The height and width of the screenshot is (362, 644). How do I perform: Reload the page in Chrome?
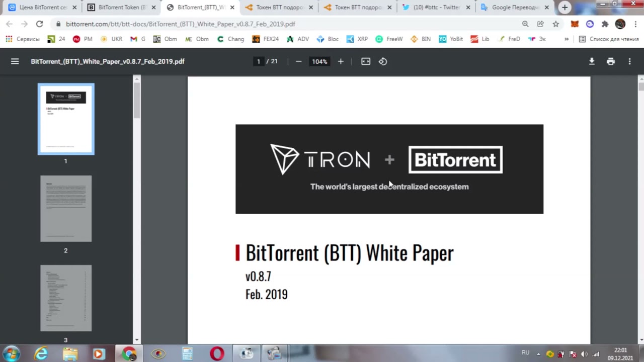39,24
